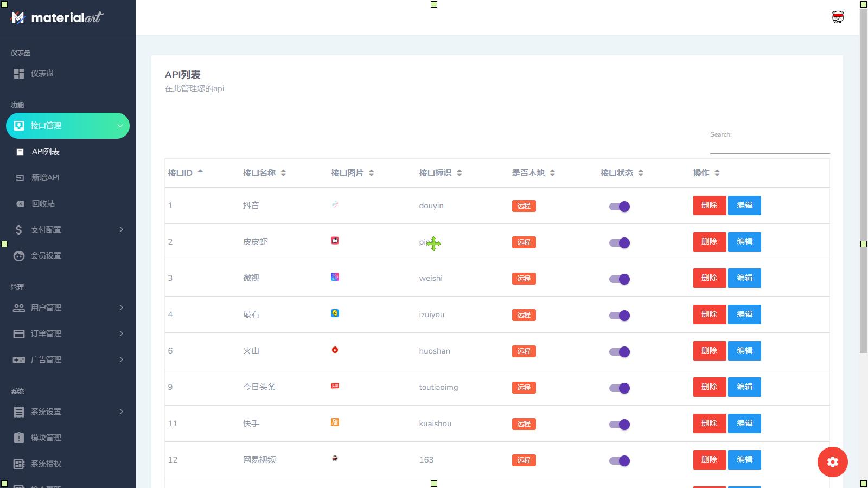The width and height of the screenshot is (868, 488).
Task: Click the 回收站 recycle bin icon
Action: click(x=20, y=204)
